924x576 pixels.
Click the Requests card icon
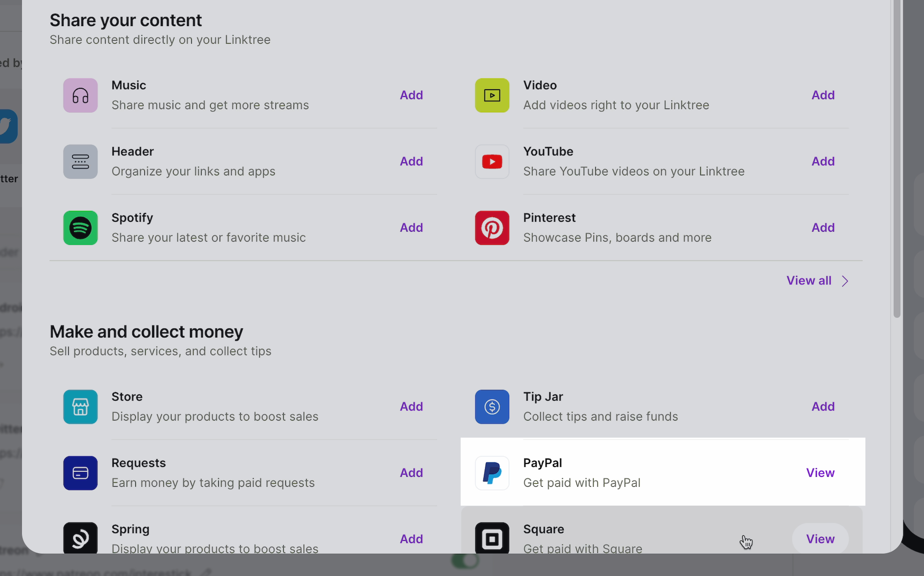pyautogui.click(x=80, y=473)
